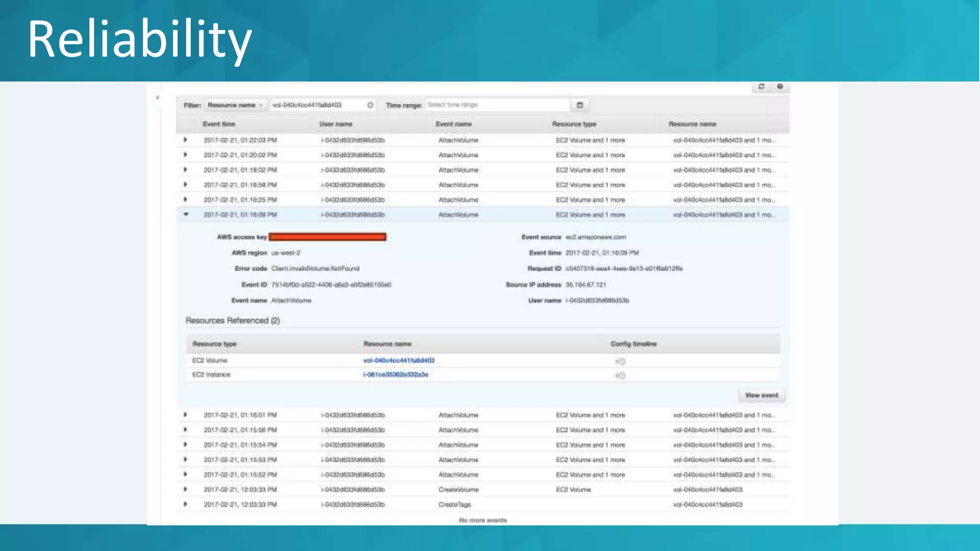This screenshot has height=551, width=980.
Task: Open the time range calendar picker
Action: pos(580,105)
